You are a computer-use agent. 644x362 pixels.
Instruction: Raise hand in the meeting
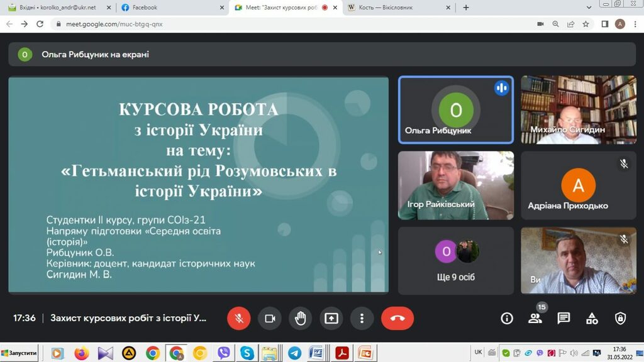[x=301, y=318]
